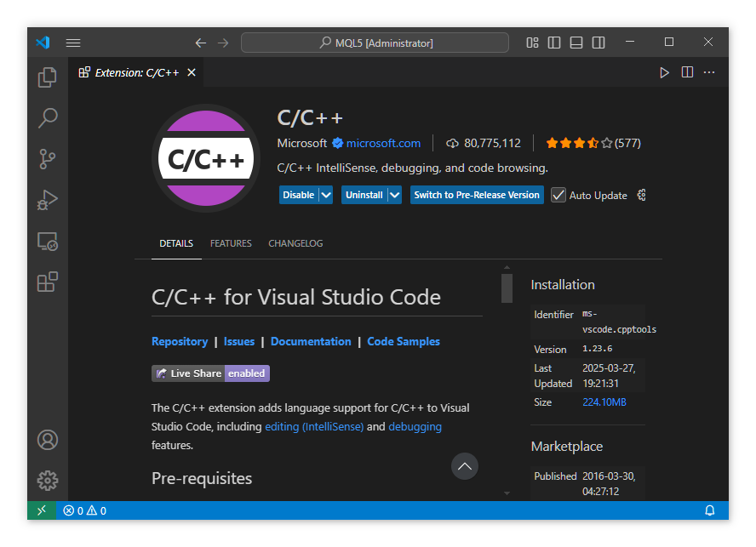
Task: Click the scrollbar up arrow
Action: tap(507, 267)
